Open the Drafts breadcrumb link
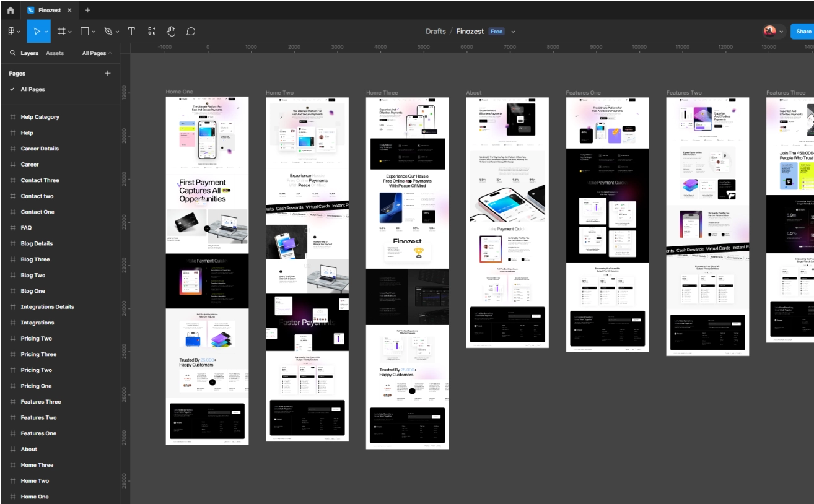The image size is (814, 504). tap(435, 32)
